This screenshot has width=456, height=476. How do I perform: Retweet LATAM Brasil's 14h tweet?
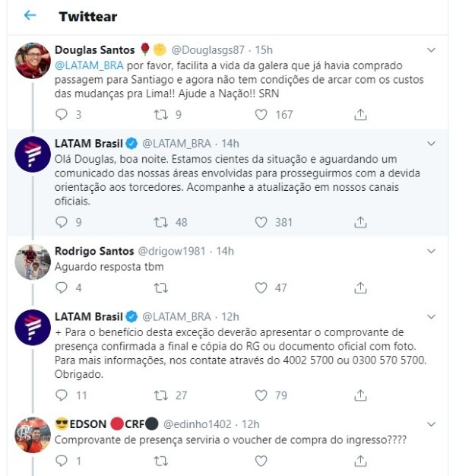[x=161, y=222]
